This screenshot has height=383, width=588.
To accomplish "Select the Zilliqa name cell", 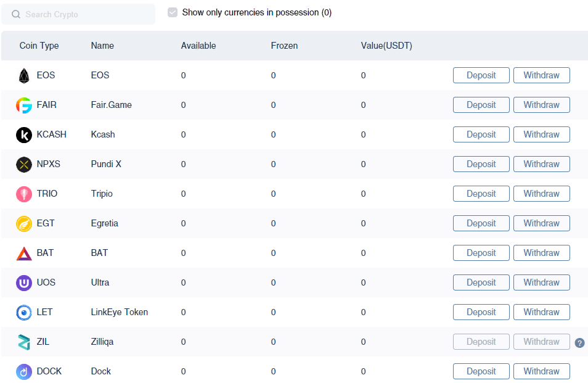I will point(102,342).
